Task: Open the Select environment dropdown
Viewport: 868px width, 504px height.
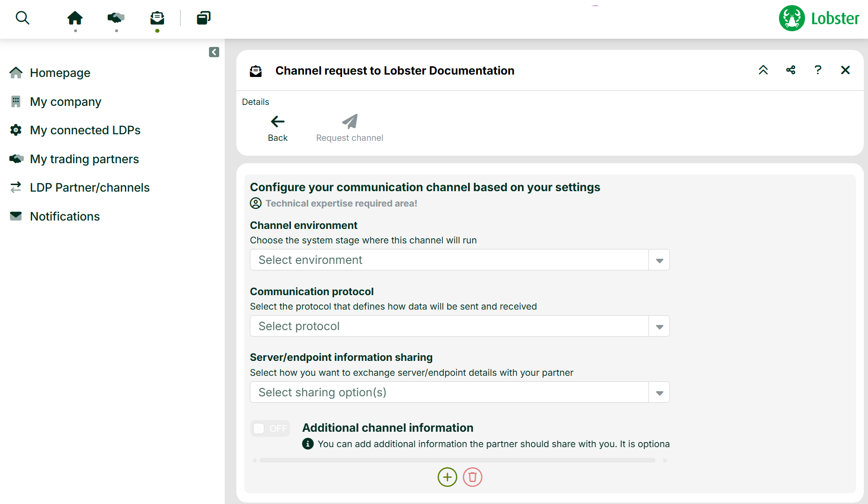Action: 460,260
